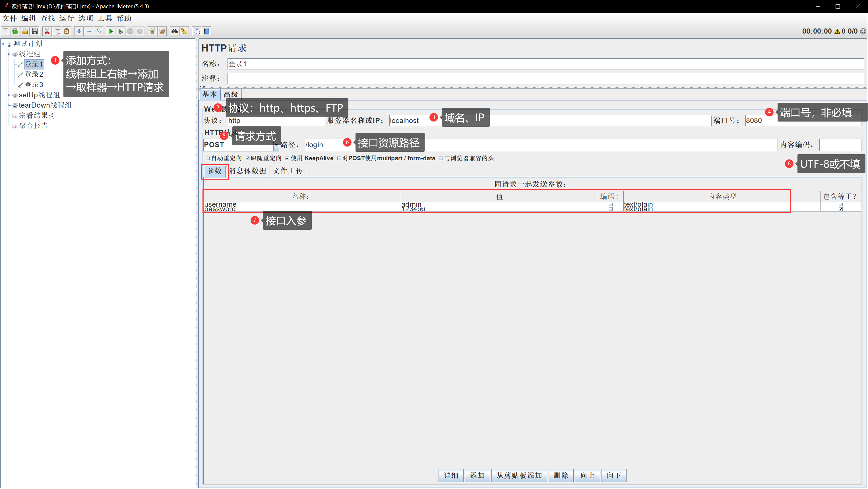Image resolution: width=868 pixels, height=489 pixels.
Task: Click the Save floppy disk icon
Action: click(35, 31)
